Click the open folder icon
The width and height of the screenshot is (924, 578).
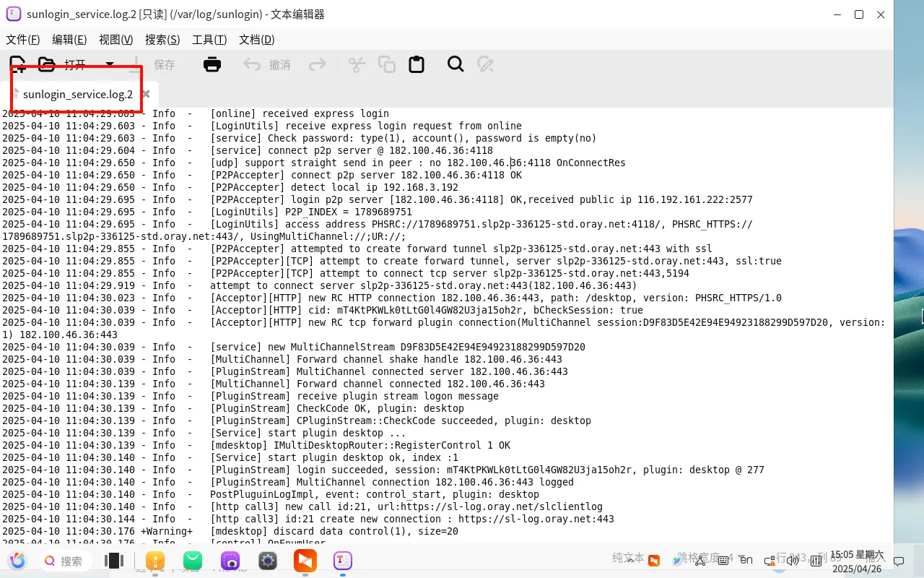[x=47, y=64]
